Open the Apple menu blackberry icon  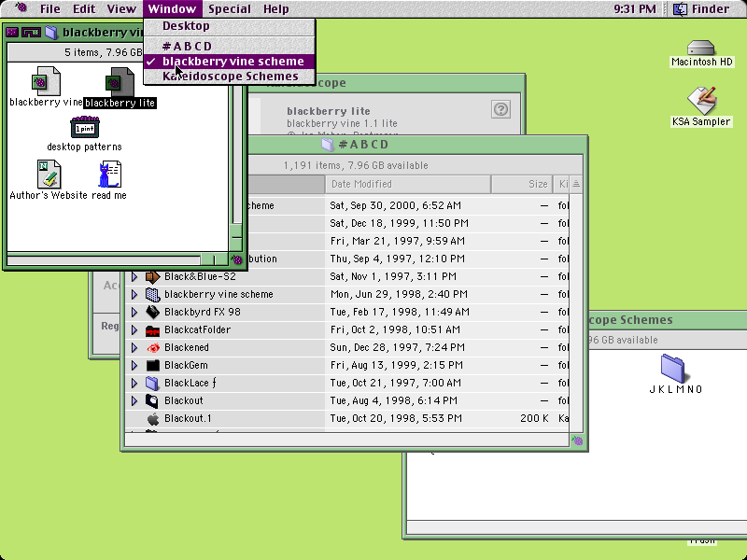tap(21, 7)
